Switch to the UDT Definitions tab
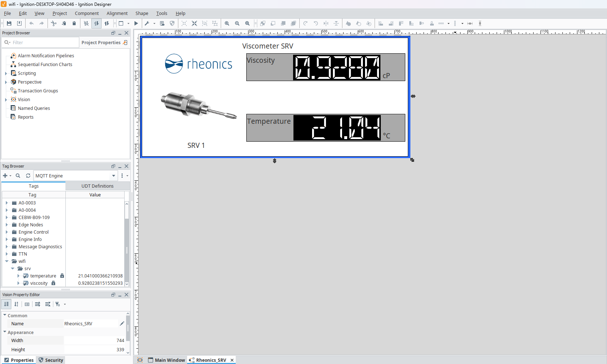The width and height of the screenshot is (607, 364). pos(97,186)
